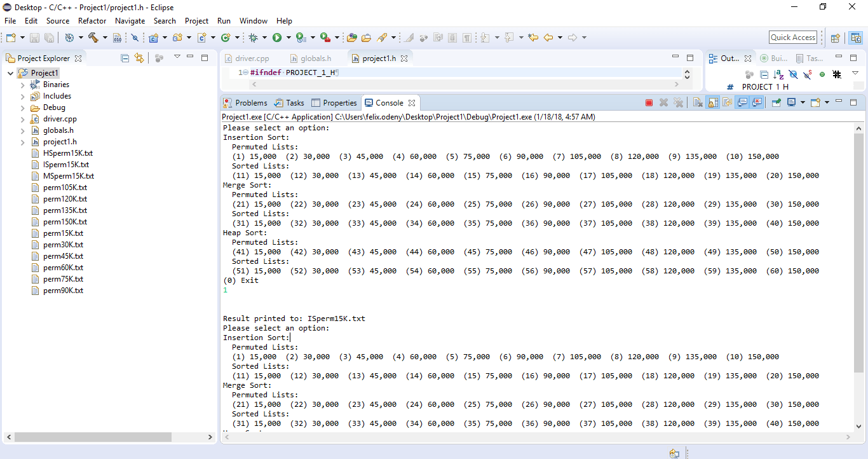Click the Debug bug icon
The width and height of the screenshot is (868, 459).
point(253,38)
